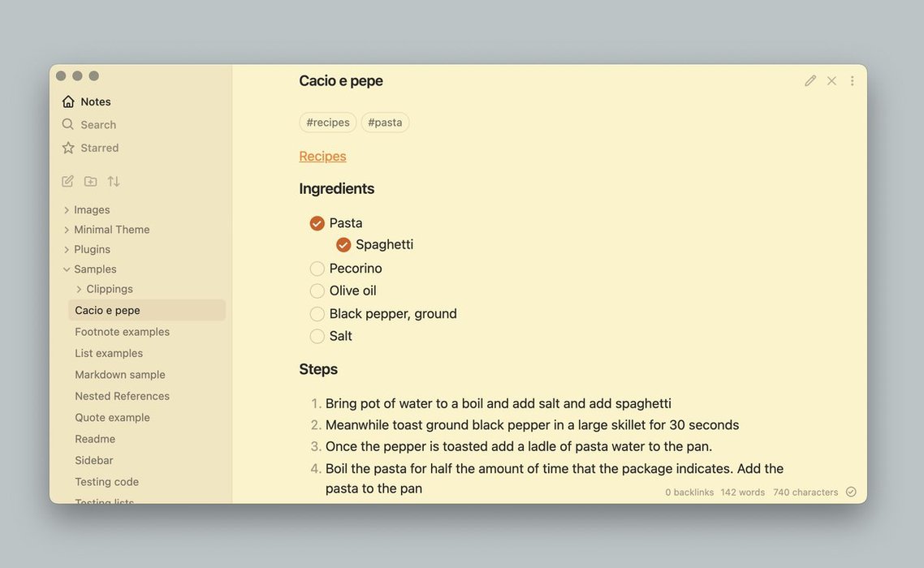Select the Footnote examples note
Viewport: 924px width, 568px height.
122,332
